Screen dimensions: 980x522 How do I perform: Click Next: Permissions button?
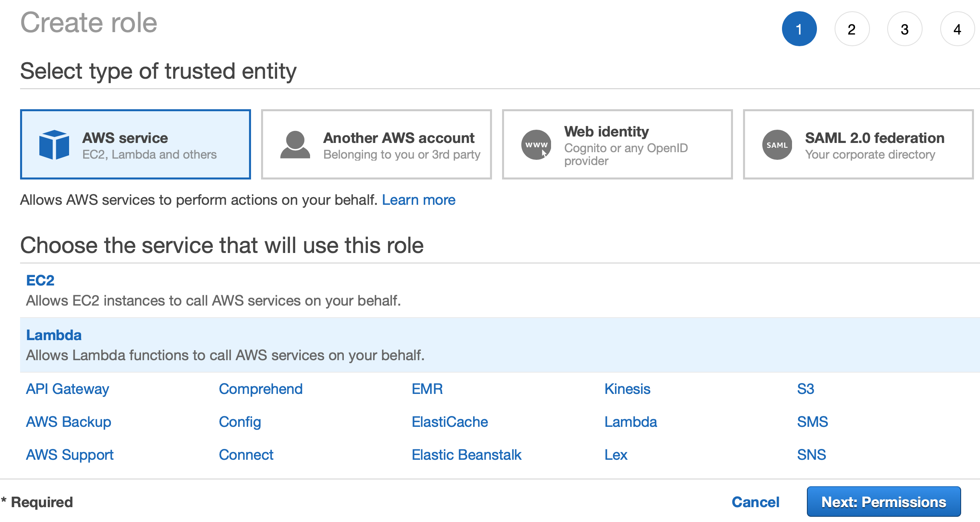[x=884, y=502]
